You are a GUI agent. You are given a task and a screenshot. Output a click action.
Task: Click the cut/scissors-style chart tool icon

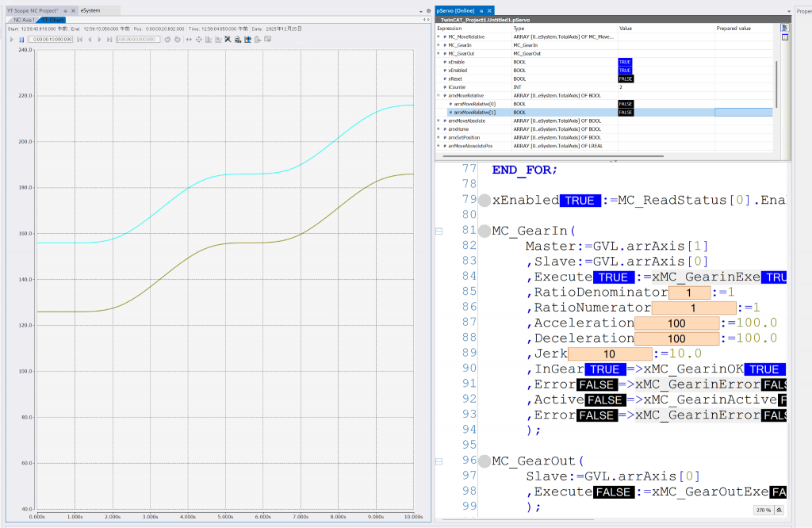(228, 39)
